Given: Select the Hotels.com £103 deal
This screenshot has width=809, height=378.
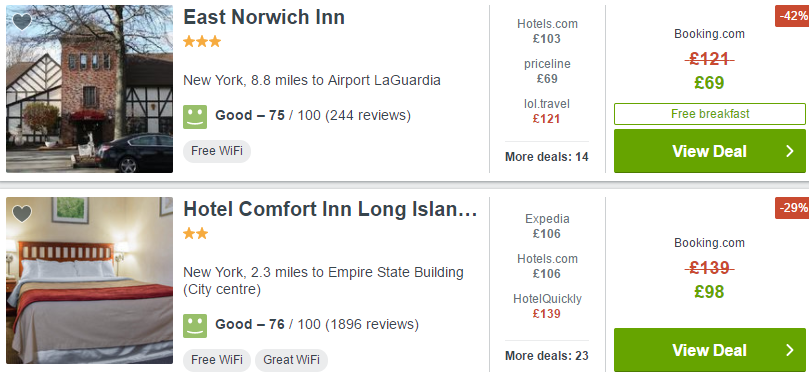Looking at the screenshot, I should [x=547, y=31].
